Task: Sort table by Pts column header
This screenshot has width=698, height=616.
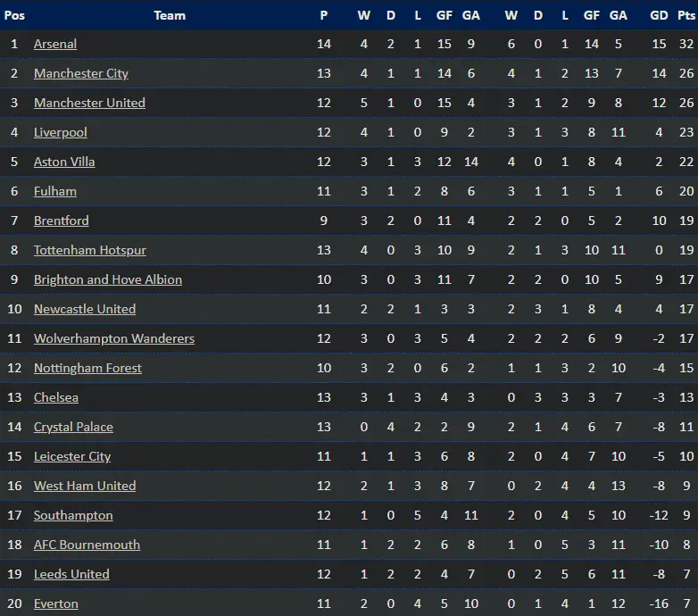Action: coord(686,15)
